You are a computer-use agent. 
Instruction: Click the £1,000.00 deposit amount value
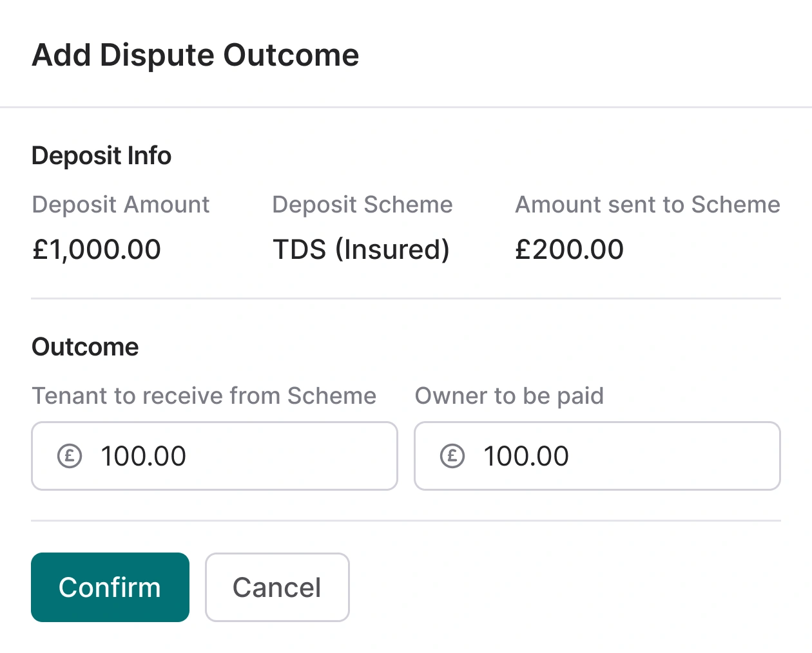96,249
